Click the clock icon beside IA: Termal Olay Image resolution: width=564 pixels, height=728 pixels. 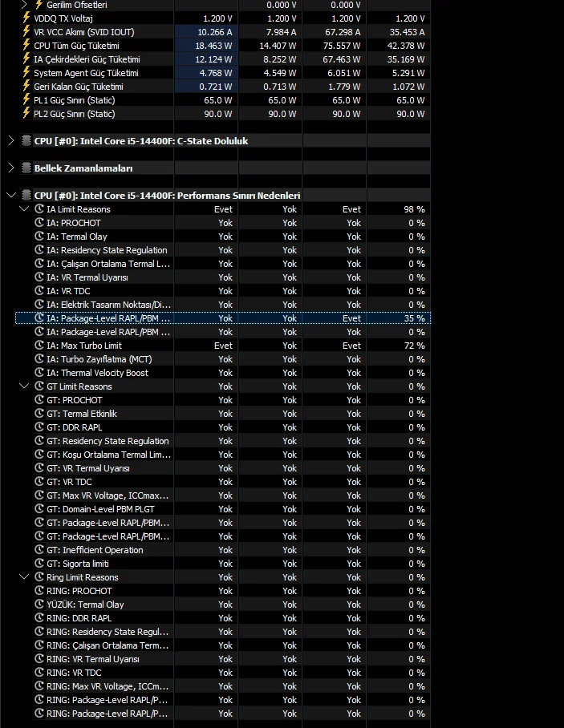(39, 237)
